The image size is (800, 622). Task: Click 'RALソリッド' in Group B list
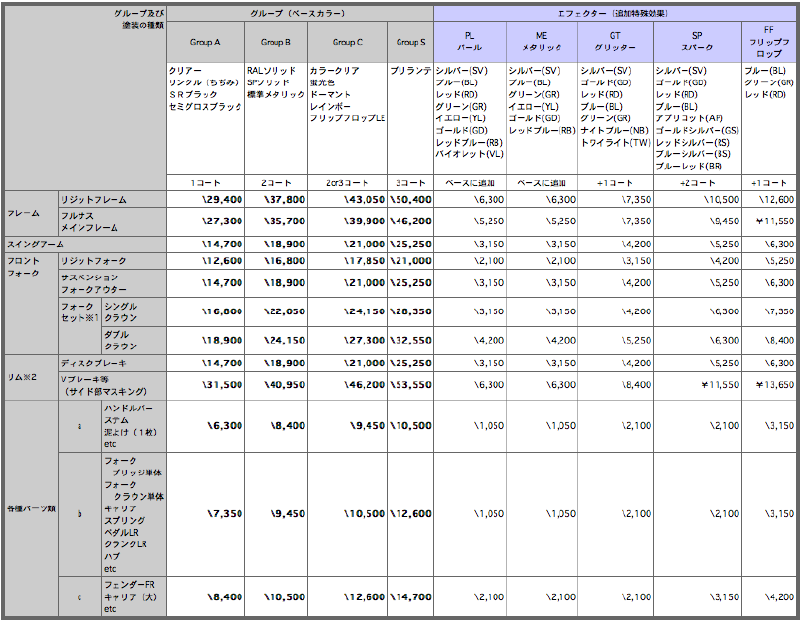[271, 71]
